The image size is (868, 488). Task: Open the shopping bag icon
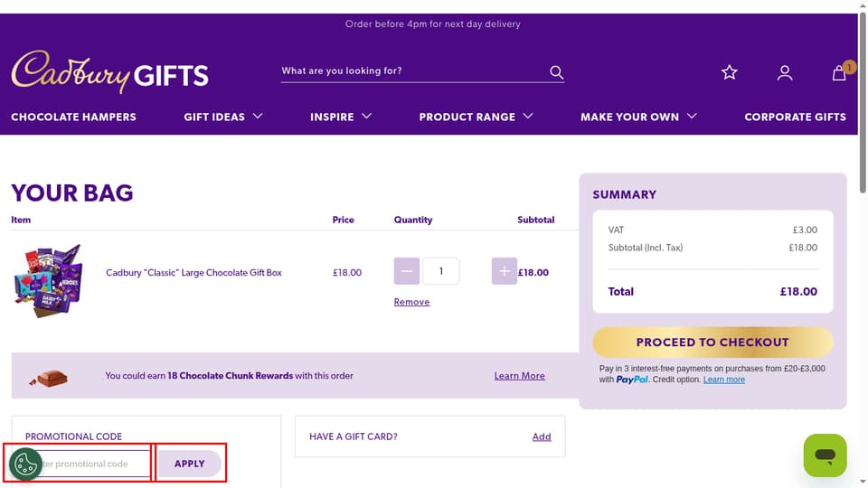click(x=839, y=73)
